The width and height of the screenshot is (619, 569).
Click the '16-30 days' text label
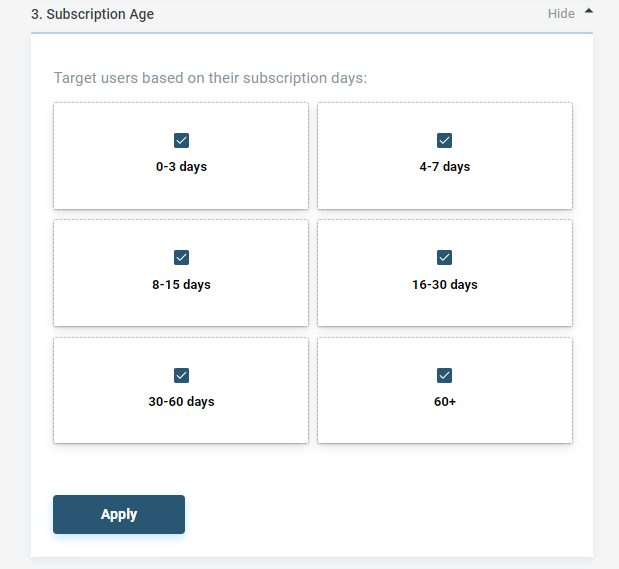tap(445, 285)
